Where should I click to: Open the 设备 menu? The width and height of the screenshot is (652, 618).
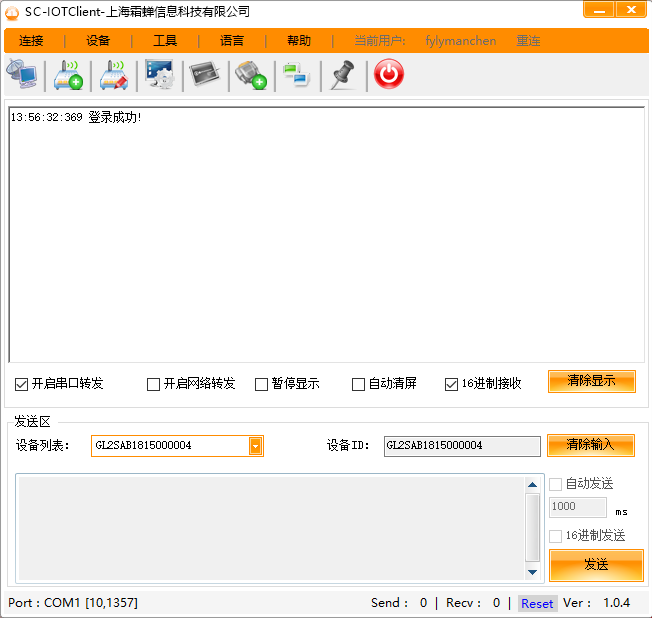coord(98,41)
